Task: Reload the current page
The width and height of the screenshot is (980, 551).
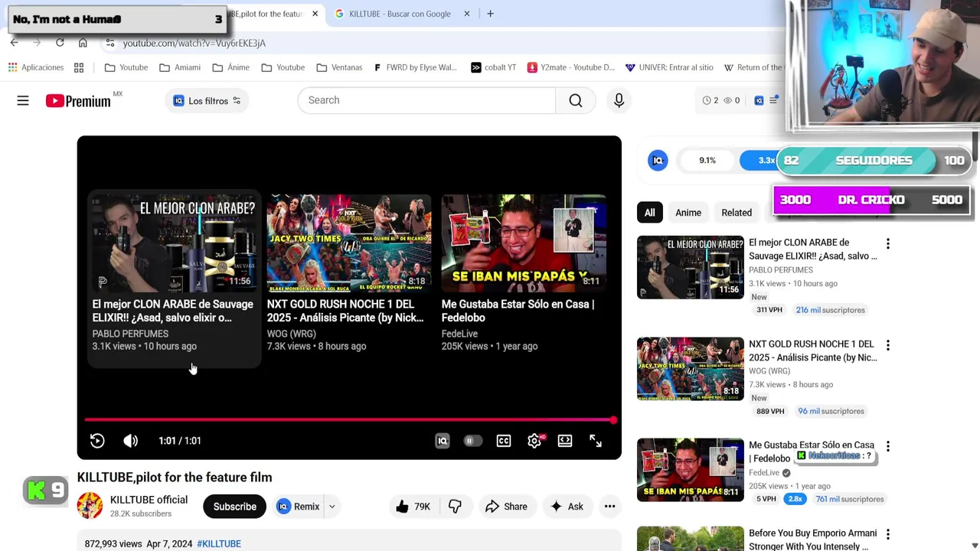Action: click(x=60, y=43)
